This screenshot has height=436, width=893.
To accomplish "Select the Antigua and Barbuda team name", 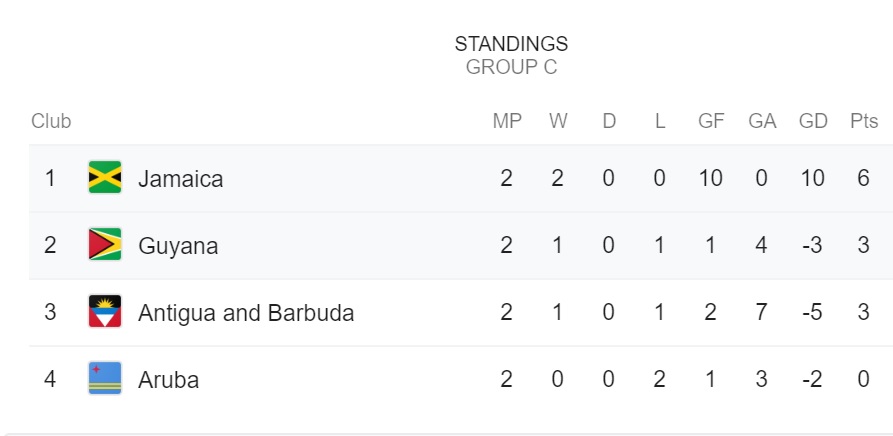I will click(246, 313).
